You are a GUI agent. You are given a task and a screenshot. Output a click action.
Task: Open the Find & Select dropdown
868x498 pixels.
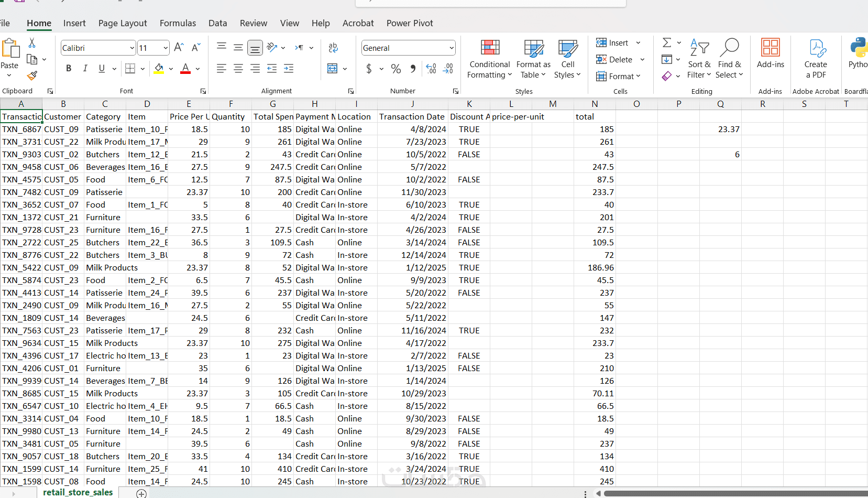point(730,59)
